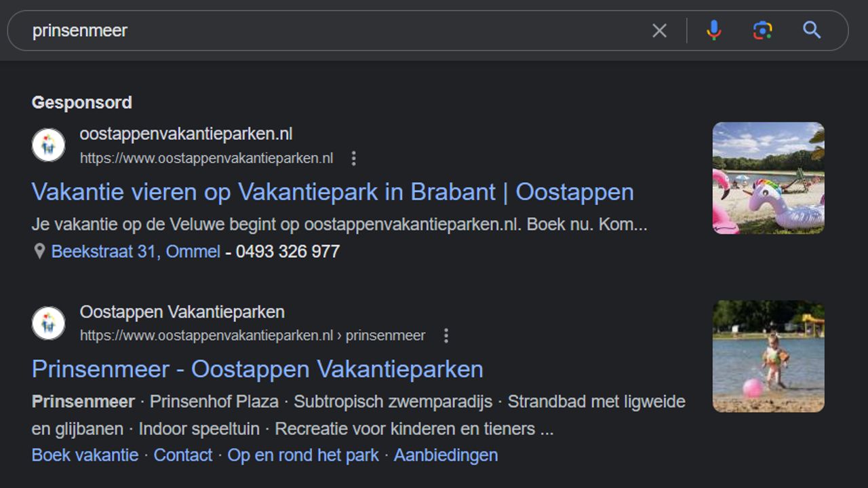Open the Aanbiedingen sitelink
Screen dimensions: 868x488
[445, 455]
